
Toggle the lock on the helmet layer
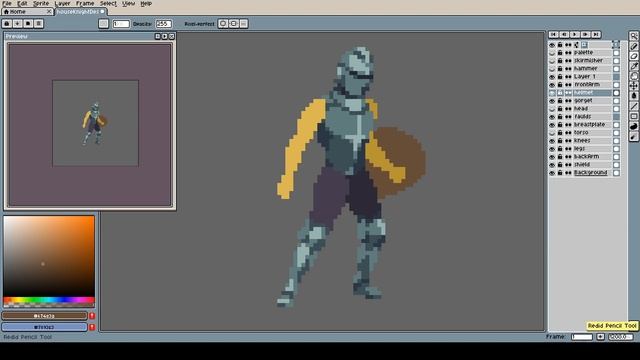560,93
